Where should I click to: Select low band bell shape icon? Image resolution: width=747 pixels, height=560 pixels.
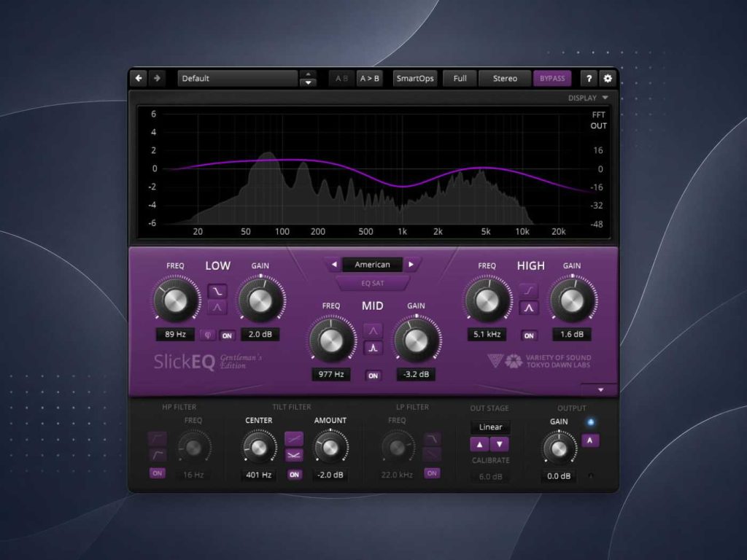click(217, 308)
